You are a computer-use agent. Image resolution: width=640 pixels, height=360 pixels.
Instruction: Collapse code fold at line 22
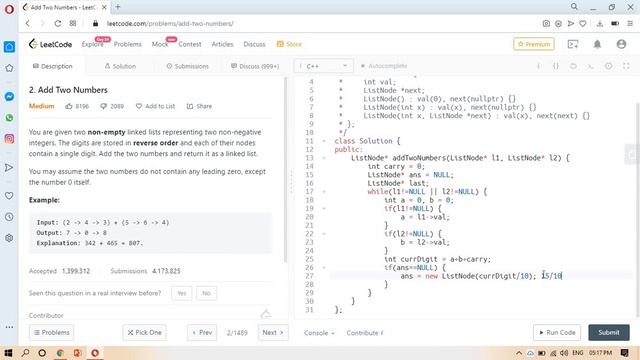[324, 234]
